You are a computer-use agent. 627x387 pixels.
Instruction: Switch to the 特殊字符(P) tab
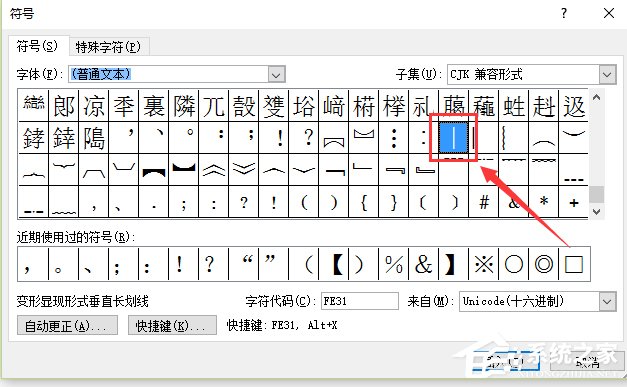[108, 47]
